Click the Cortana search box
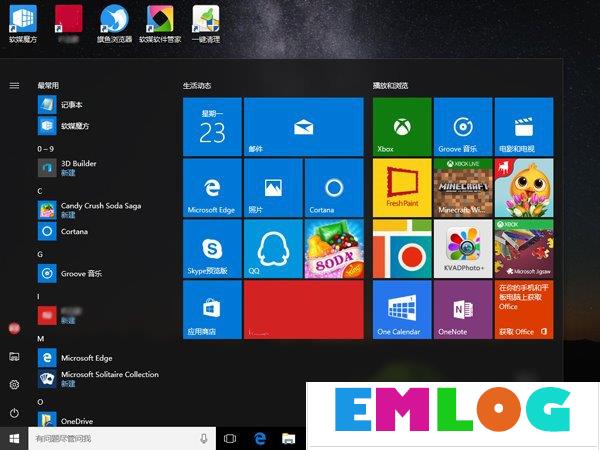The image size is (600, 450). [122, 439]
